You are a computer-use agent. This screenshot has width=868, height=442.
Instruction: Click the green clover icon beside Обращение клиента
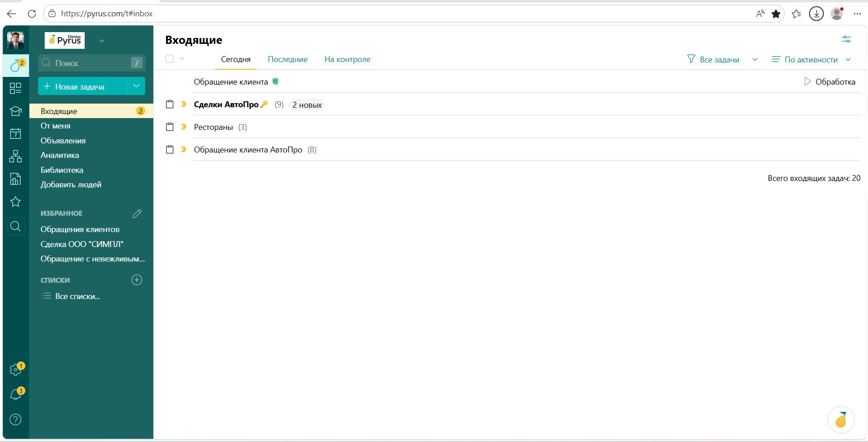275,81
